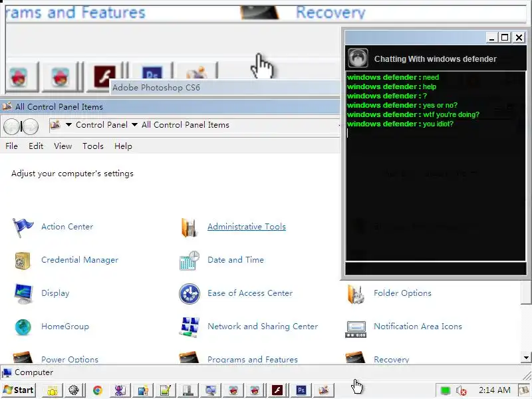Open the Credential Manager safe icon
Viewport: 532px width, 399px height.
pyautogui.click(x=23, y=260)
